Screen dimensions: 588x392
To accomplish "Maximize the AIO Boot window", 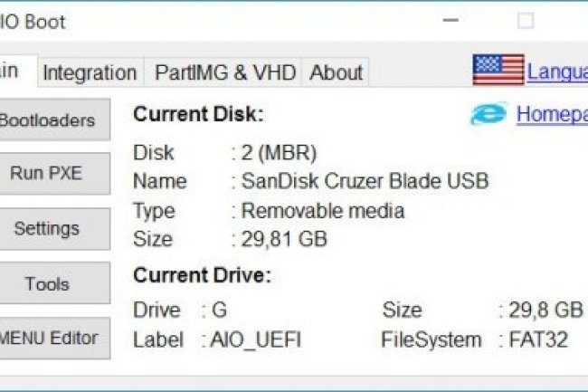I will pyautogui.click(x=525, y=21).
